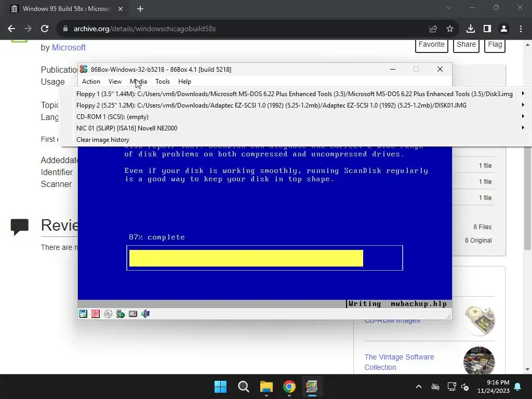532x399 pixels.
Task: Click the 3.5" floppy drive status icon
Action: click(83, 314)
